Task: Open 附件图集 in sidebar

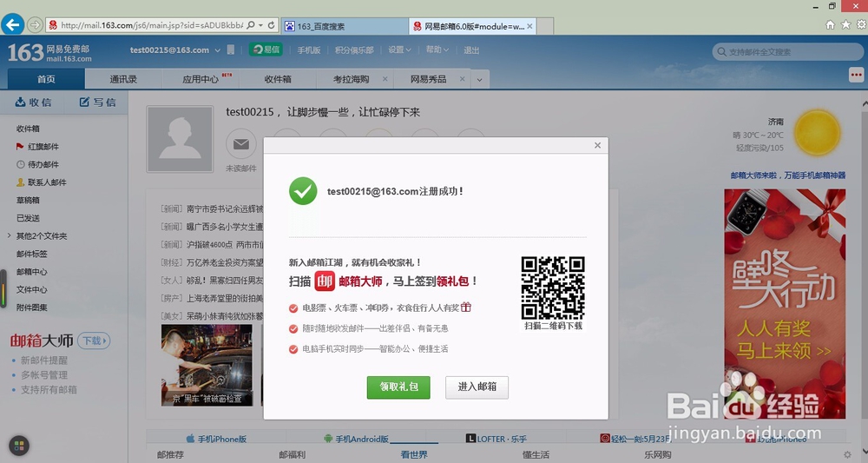Action: (x=31, y=308)
